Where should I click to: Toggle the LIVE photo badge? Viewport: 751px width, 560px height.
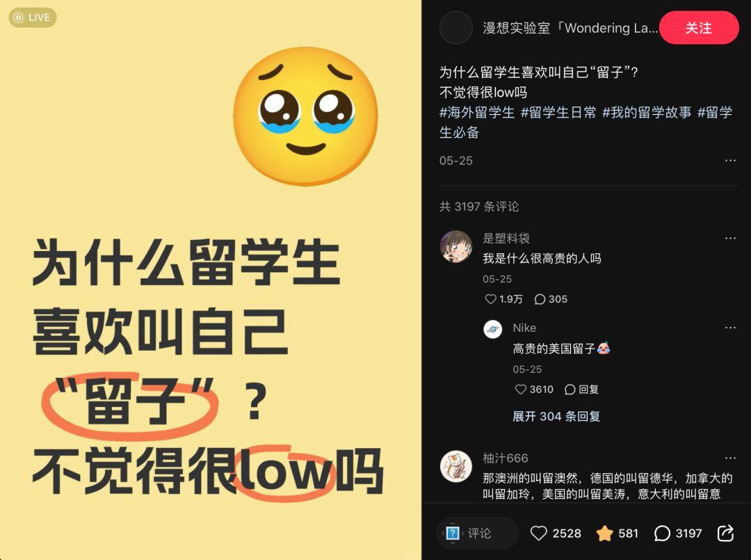tap(33, 17)
